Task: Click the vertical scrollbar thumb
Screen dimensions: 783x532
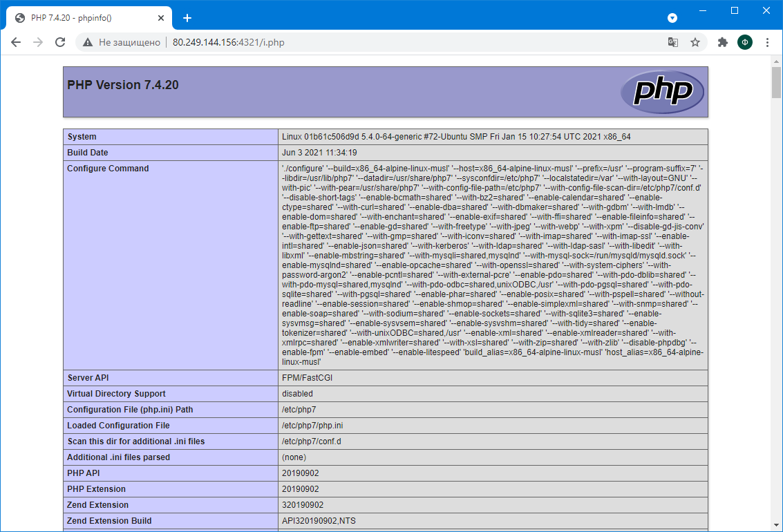Action: (776, 82)
